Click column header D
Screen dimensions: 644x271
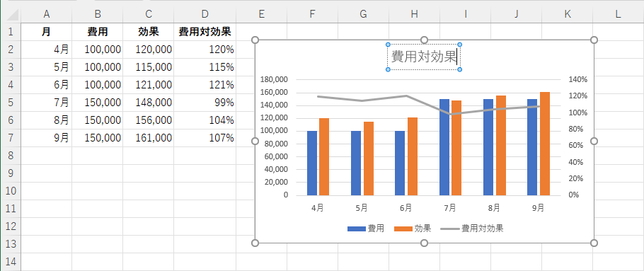click(x=205, y=14)
